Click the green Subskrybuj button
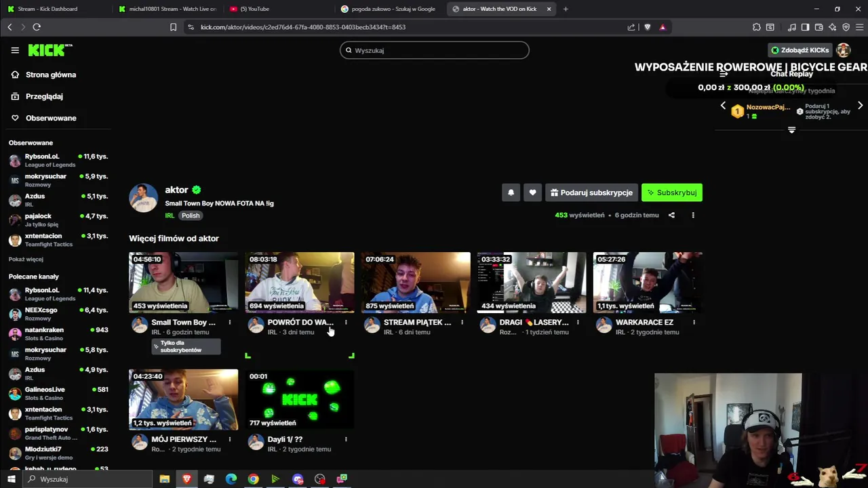This screenshot has width=868, height=488. (672, 192)
